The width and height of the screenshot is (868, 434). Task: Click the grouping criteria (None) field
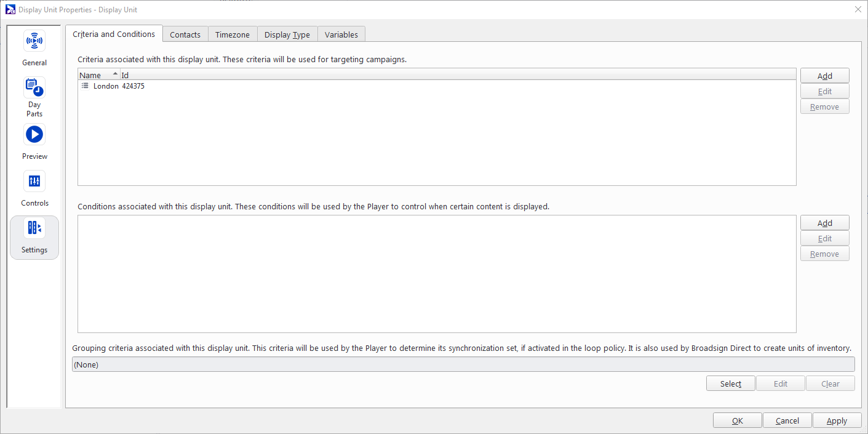tap(463, 364)
